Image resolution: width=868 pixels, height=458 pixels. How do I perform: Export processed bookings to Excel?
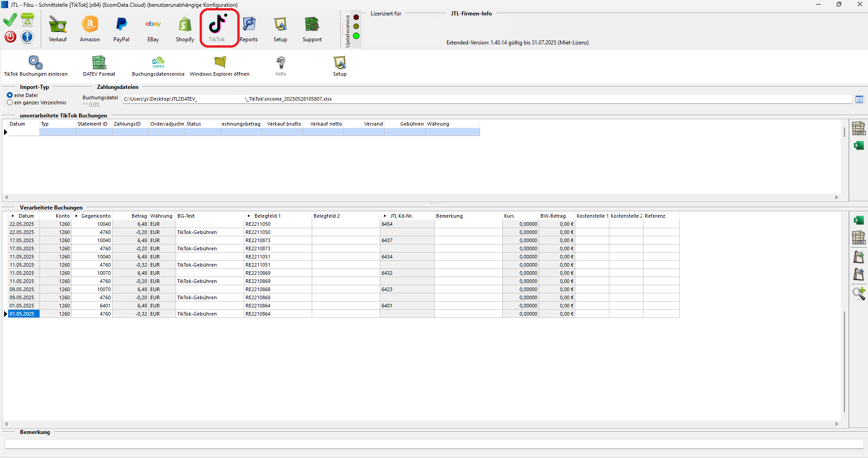[858, 221]
